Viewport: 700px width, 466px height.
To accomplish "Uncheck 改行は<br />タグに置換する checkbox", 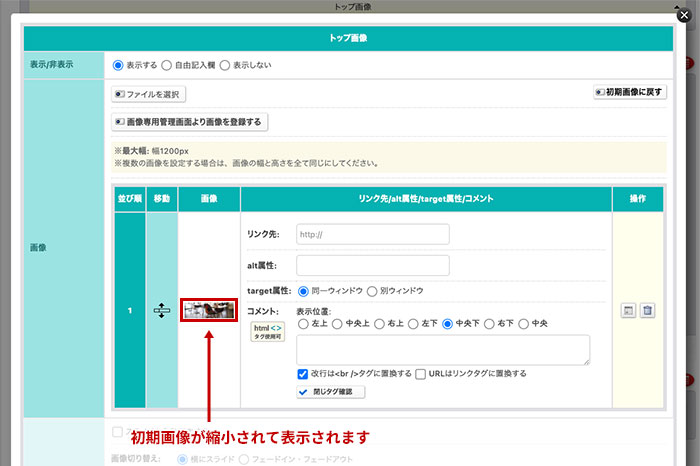I will coord(303,373).
